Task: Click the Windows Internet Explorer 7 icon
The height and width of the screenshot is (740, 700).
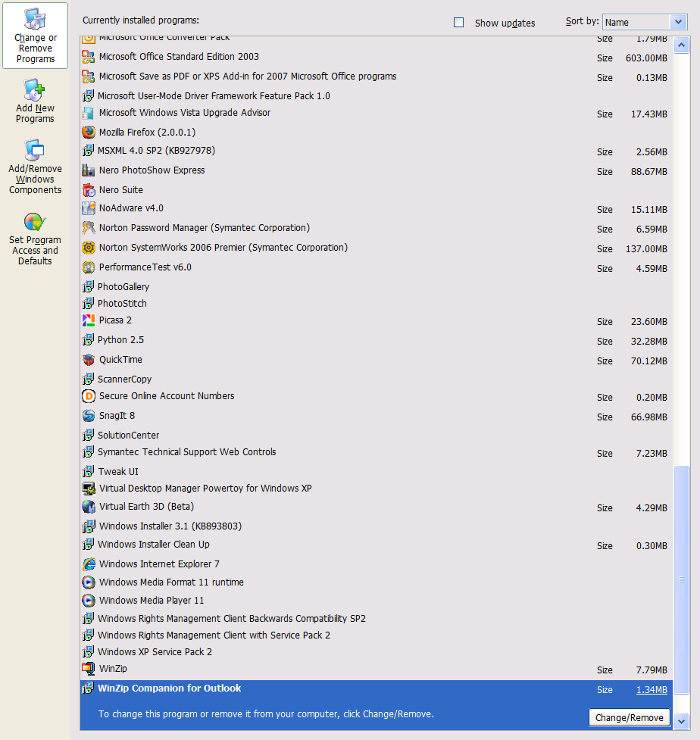Action: (x=89, y=564)
